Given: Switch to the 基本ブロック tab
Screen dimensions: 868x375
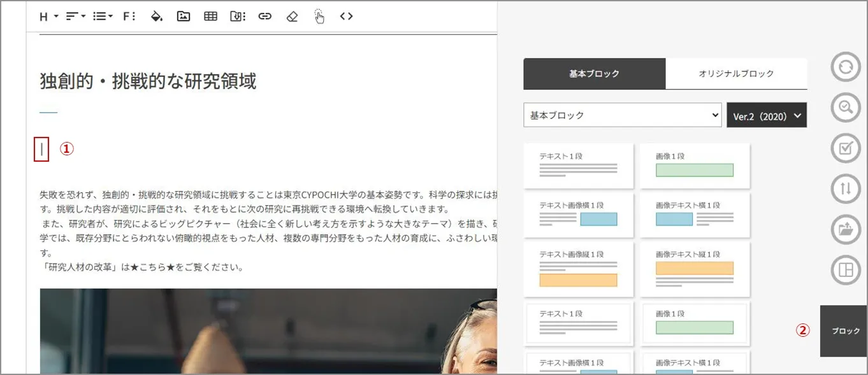Looking at the screenshot, I should pos(595,74).
